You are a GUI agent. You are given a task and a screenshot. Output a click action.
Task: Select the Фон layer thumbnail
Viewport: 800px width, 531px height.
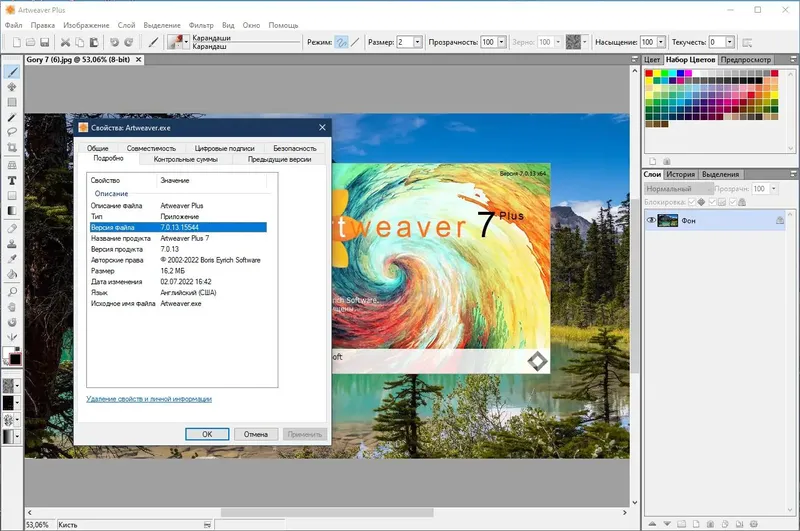coord(667,220)
